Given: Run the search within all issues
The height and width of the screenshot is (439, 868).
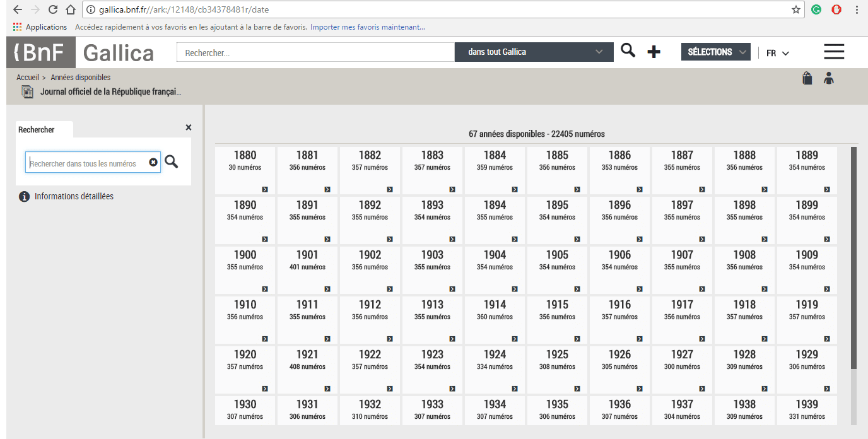Looking at the screenshot, I should click(x=172, y=162).
